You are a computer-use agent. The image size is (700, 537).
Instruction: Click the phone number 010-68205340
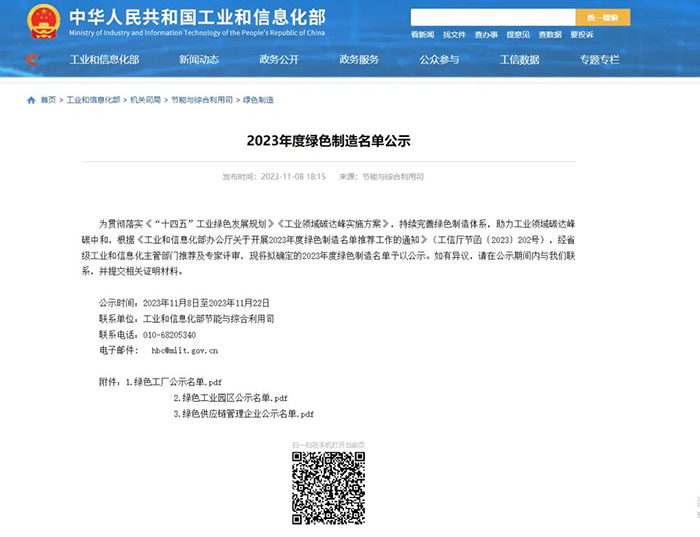pos(169,335)
